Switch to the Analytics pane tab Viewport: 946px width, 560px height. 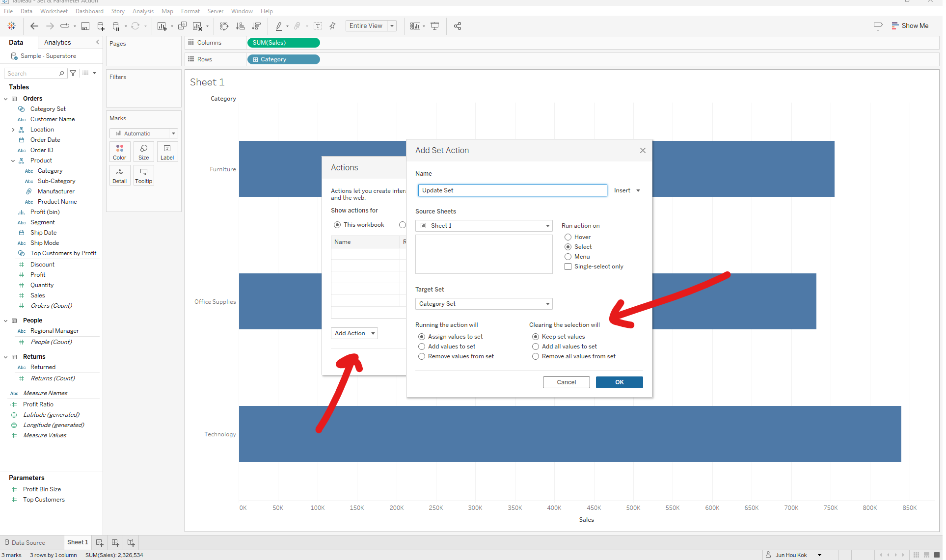pos(57,42)
